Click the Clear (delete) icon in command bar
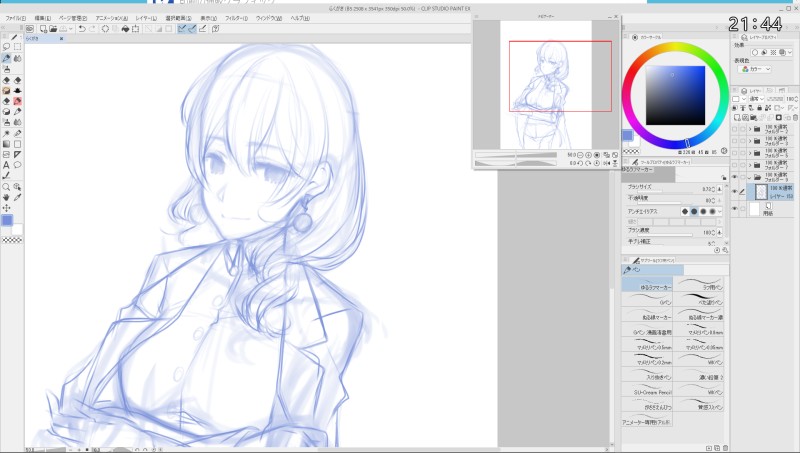Viewport: 800px width, 453px height. tap(105, 29)
